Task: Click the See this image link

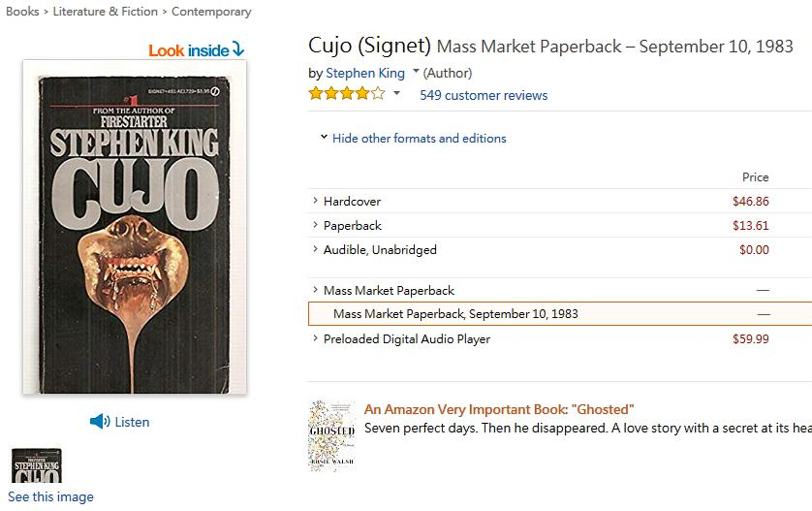Action: [x=50, y=496]
